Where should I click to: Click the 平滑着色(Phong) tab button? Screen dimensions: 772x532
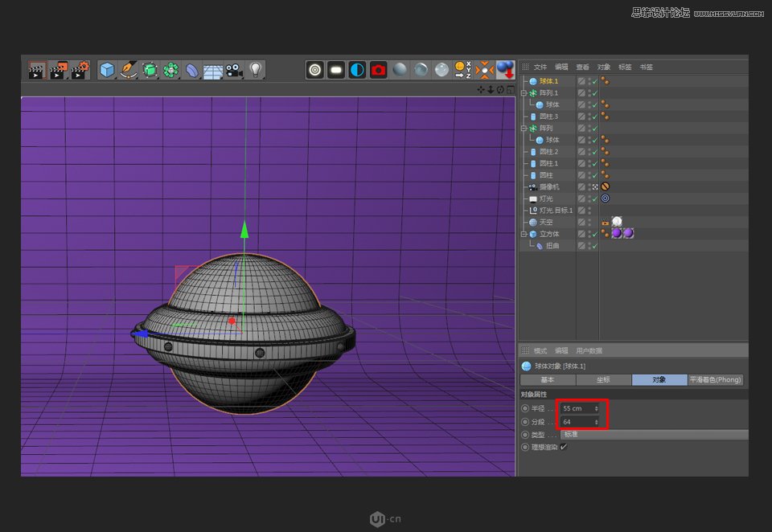point(716,379)
